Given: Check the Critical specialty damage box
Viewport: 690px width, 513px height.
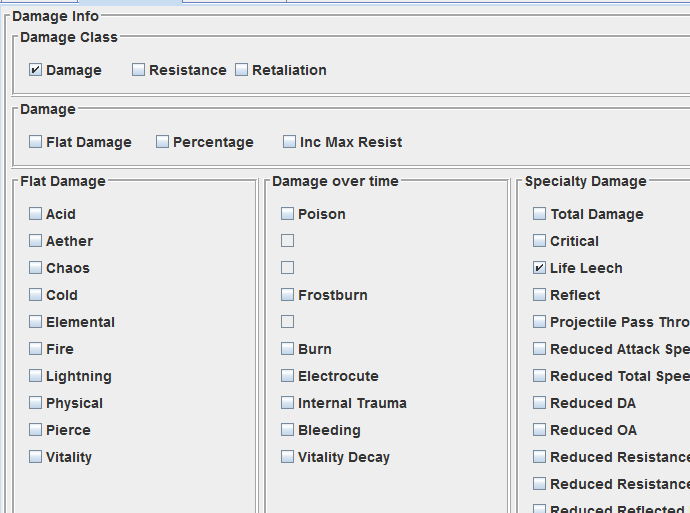Looking at the screenshot, I should click(x=540, y=241).
